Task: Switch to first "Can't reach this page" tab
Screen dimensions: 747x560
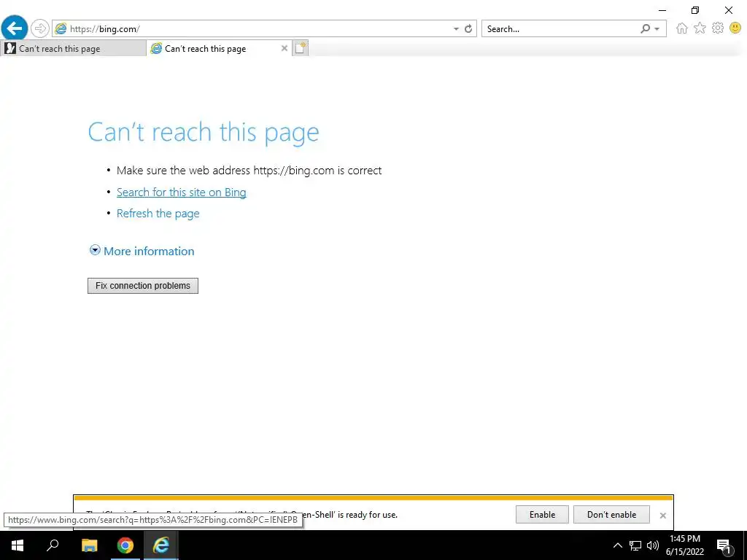Action: point(74,49)
